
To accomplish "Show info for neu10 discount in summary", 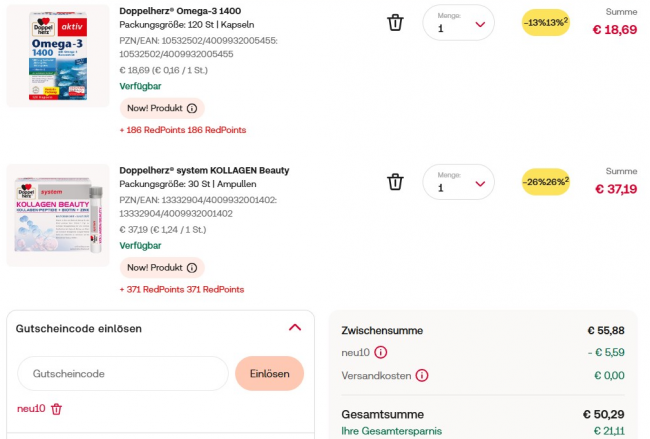I will click(381, 352).
